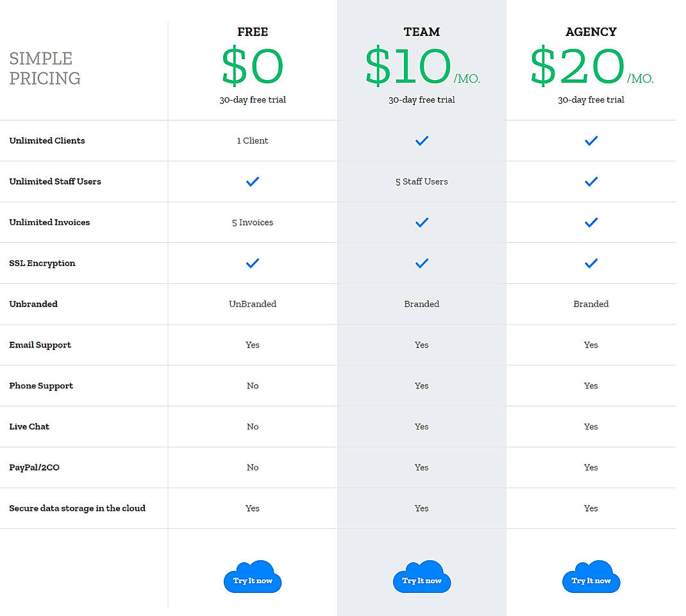Click '30-day free trial' under Free plan

pyautogui.click(x=253, y=100)
